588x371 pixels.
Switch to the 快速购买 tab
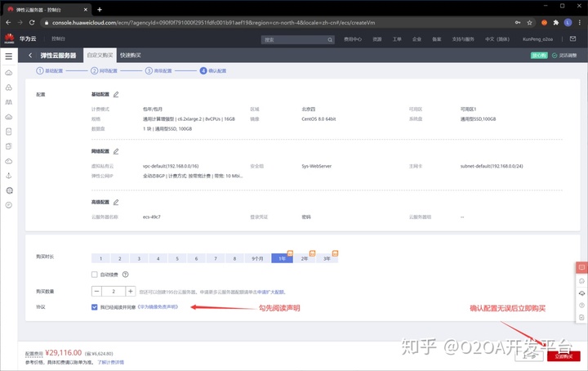click(131, 55)
